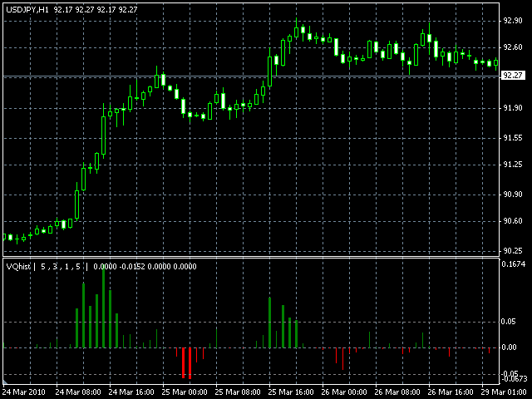Select the current price tag 92.27
The image size is (532, 399).
pyautogui.click(x=513, y=76)
